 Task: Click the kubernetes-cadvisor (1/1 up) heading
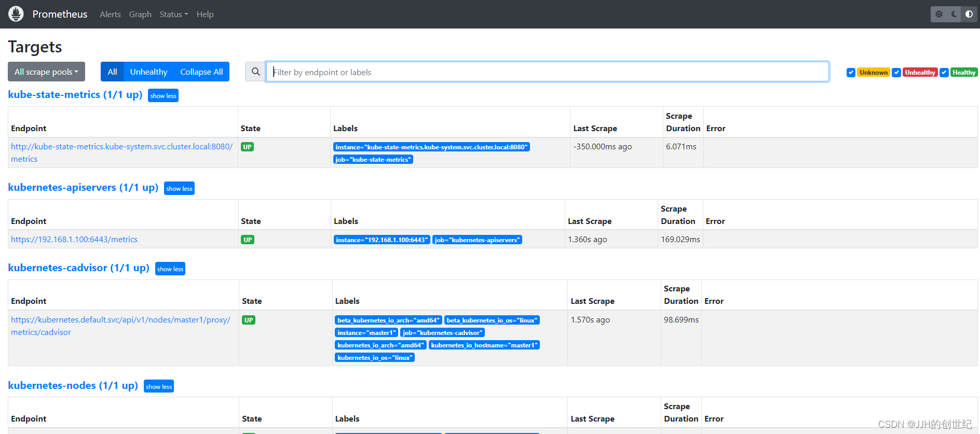79,268
